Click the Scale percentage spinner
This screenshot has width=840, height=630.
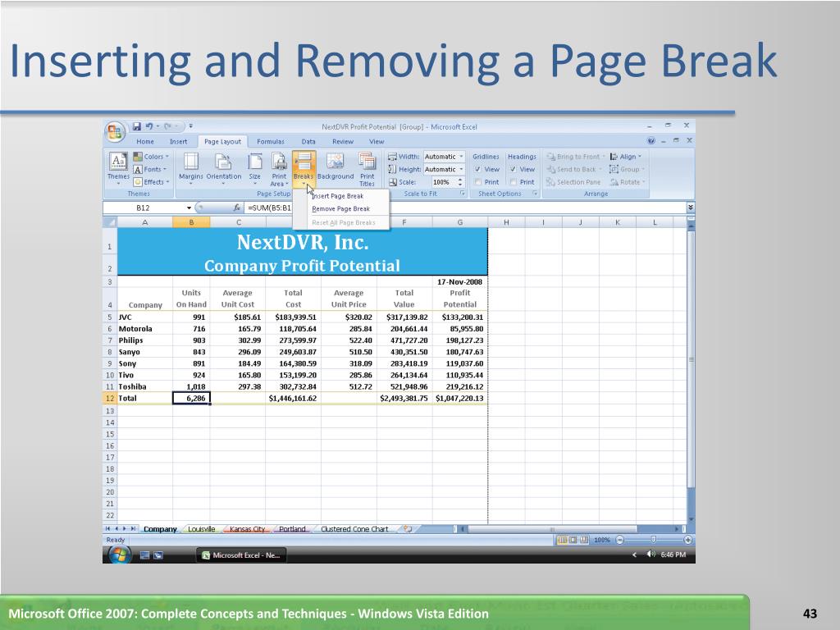point(460,182)
